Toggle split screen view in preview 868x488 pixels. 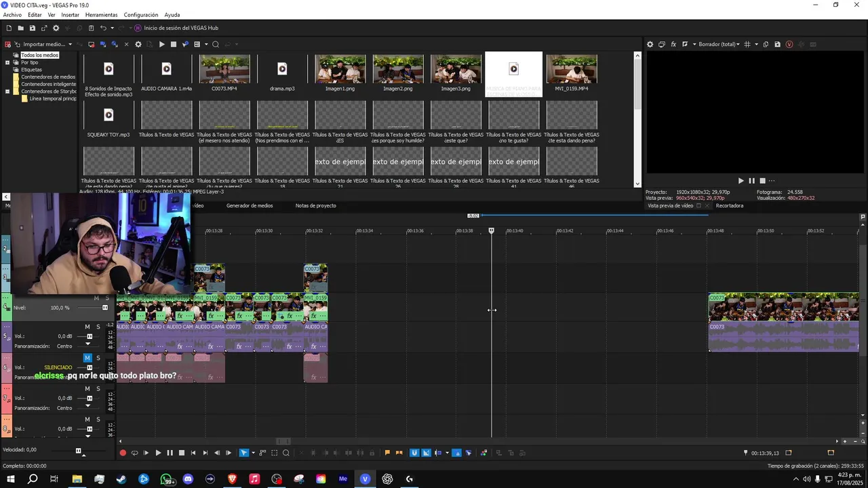685,44
